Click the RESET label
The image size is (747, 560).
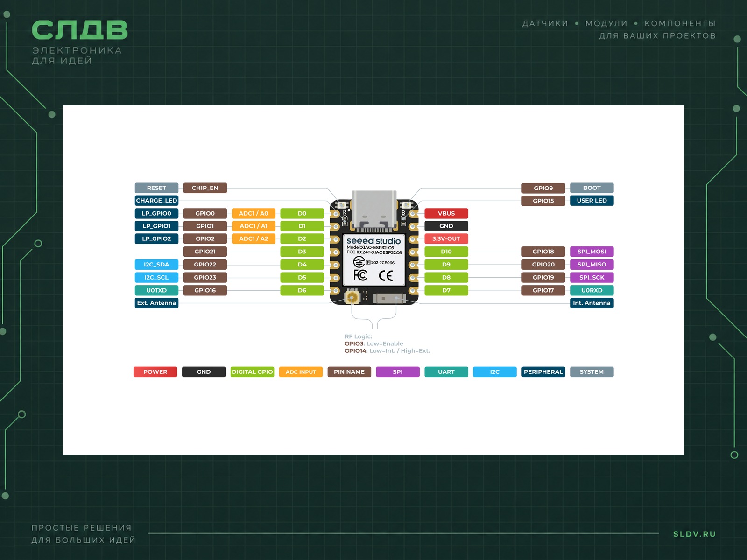[156, 188]
